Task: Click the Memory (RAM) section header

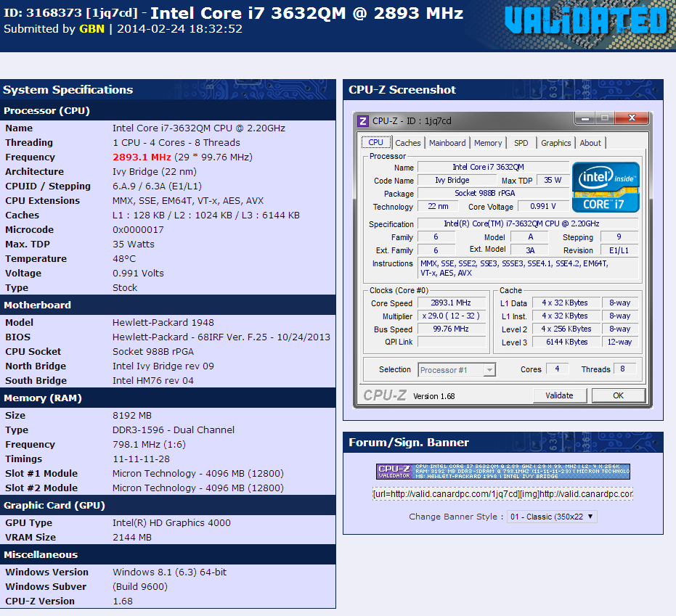Action: pyautogui.click(x=168, y=398)
